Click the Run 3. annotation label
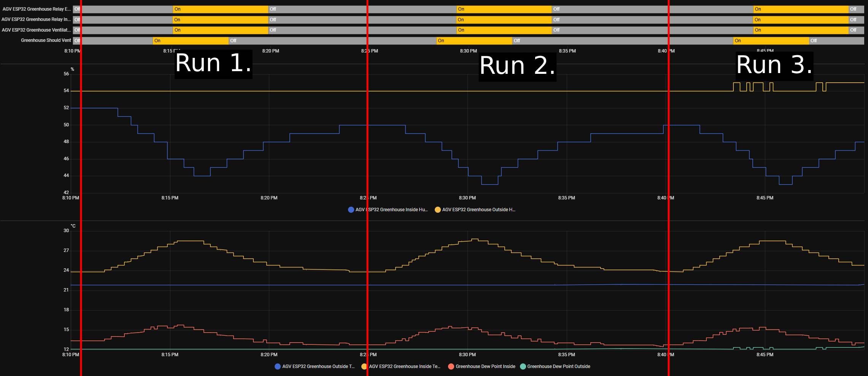 pos(774,65)
